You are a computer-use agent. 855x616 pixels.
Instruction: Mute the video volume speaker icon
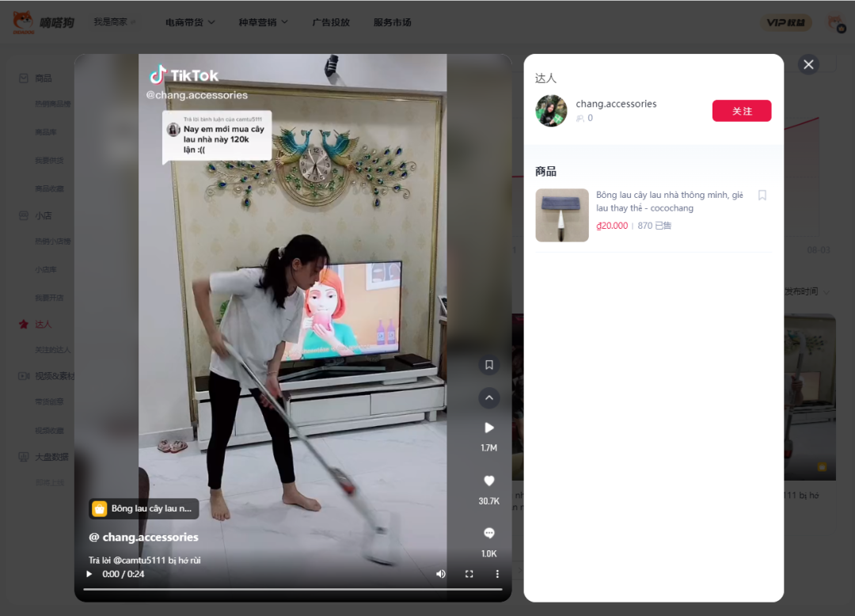click(441, 574)
